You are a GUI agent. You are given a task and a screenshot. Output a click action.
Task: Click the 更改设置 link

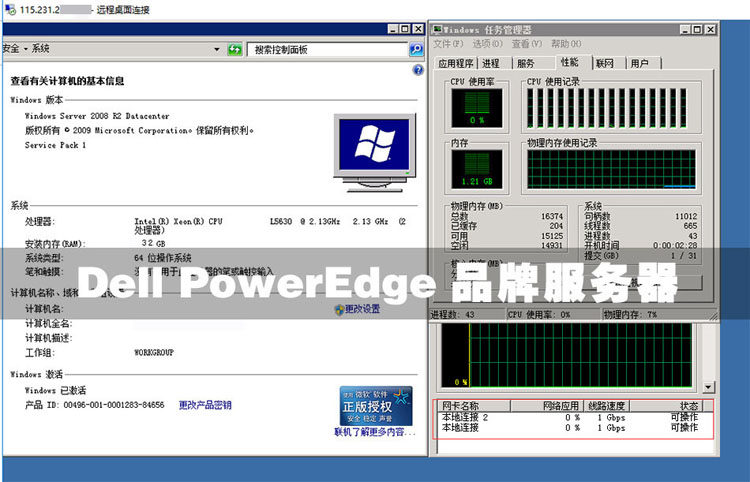tap(363, 309)
